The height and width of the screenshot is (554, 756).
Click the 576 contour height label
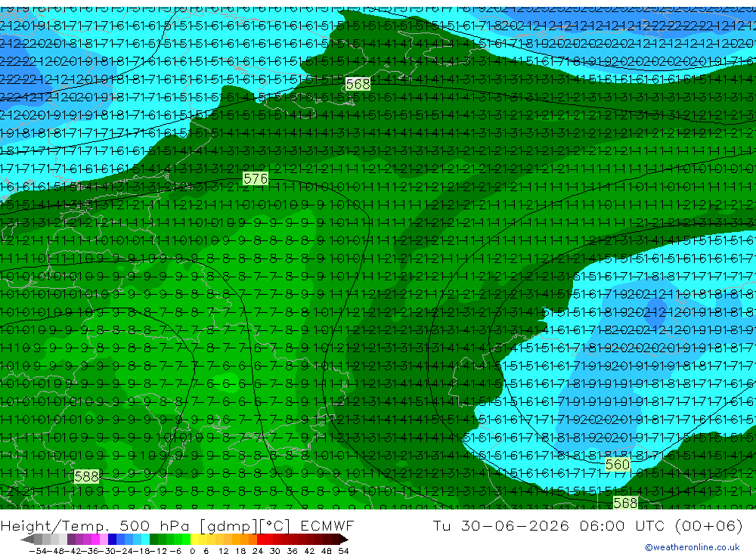tap(255, 179)
